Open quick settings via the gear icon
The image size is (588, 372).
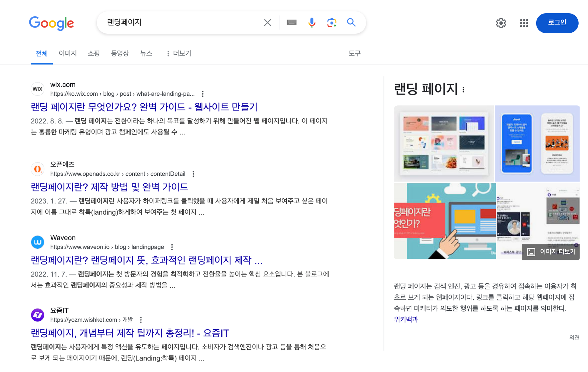coord(501,23)
